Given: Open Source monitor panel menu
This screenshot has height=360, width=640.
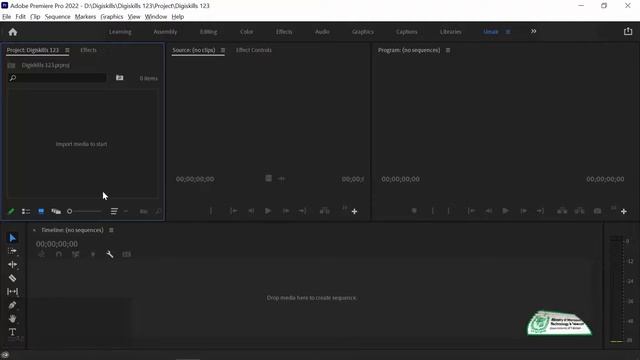Looking at the screenshot, I should [x=223, y=50].
